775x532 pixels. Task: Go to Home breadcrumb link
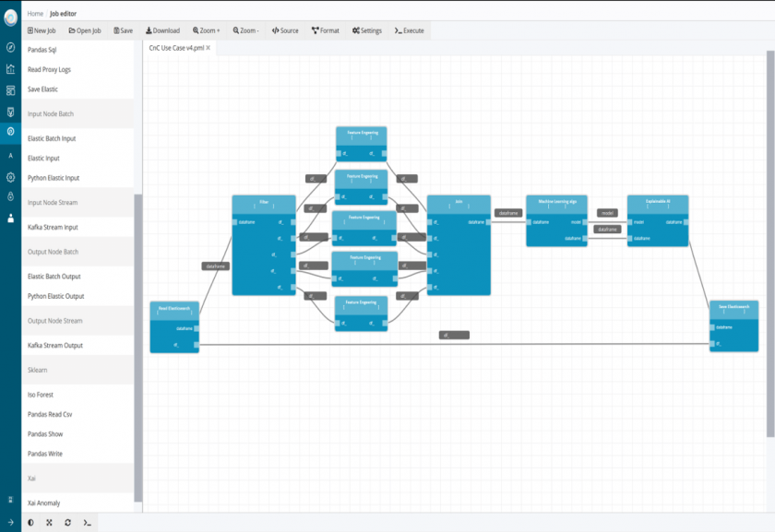point(35,14)
